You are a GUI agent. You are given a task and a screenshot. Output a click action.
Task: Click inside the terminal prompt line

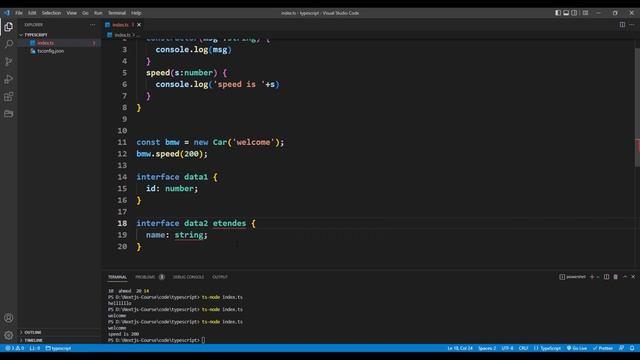click(156, 340)
